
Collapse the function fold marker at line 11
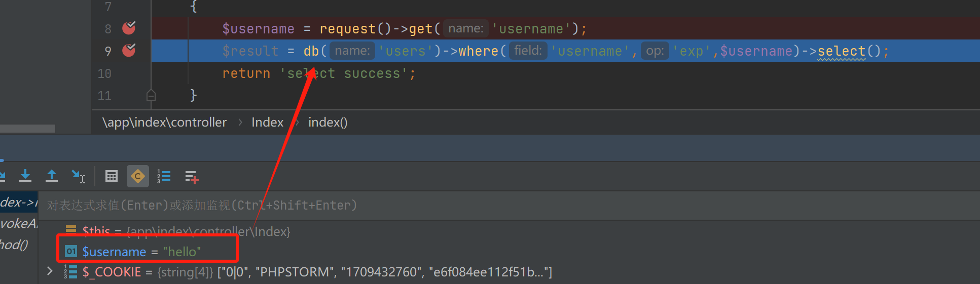[x=151, y=95]
